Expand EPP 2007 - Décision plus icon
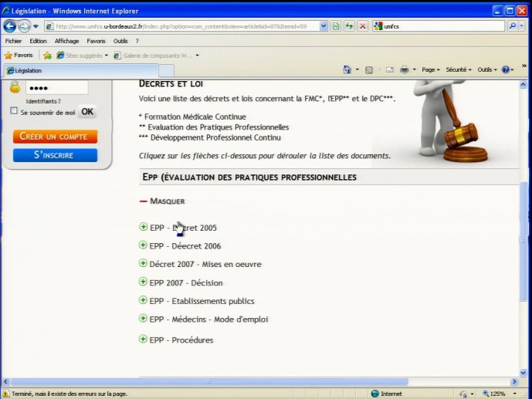 click(x=143, y=282)
